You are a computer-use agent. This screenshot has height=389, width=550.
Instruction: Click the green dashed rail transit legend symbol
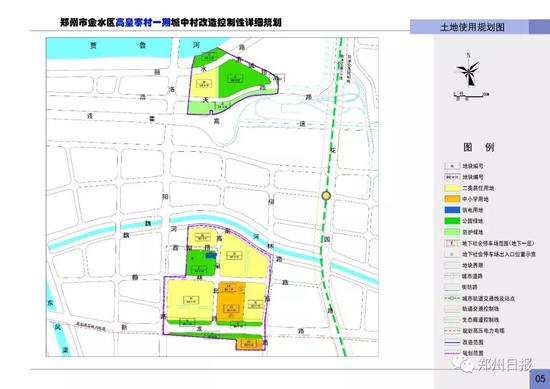coord(452,298)
